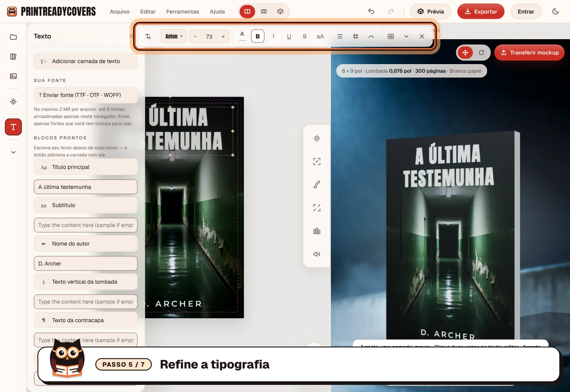Close the text formatting toolbar
This screenshot has width=570, height=392.
coord(422,36)
